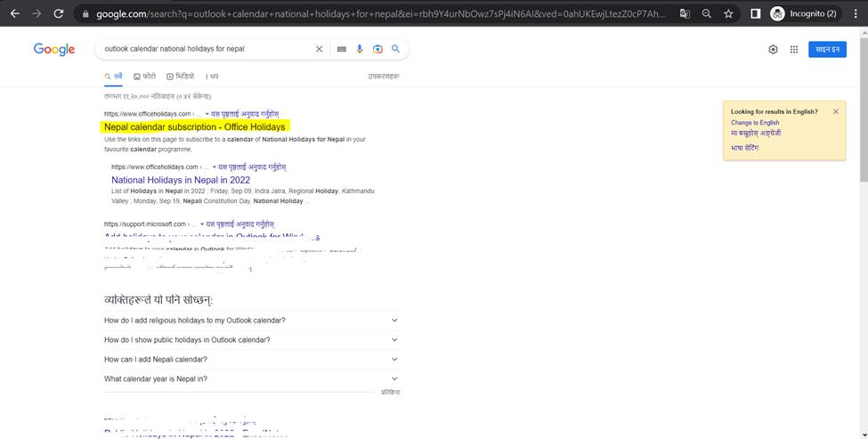Screen dimensions: 868x439
Task: Open dropdown arrow beside first officeholidays URL
Action: coord(207,114)
